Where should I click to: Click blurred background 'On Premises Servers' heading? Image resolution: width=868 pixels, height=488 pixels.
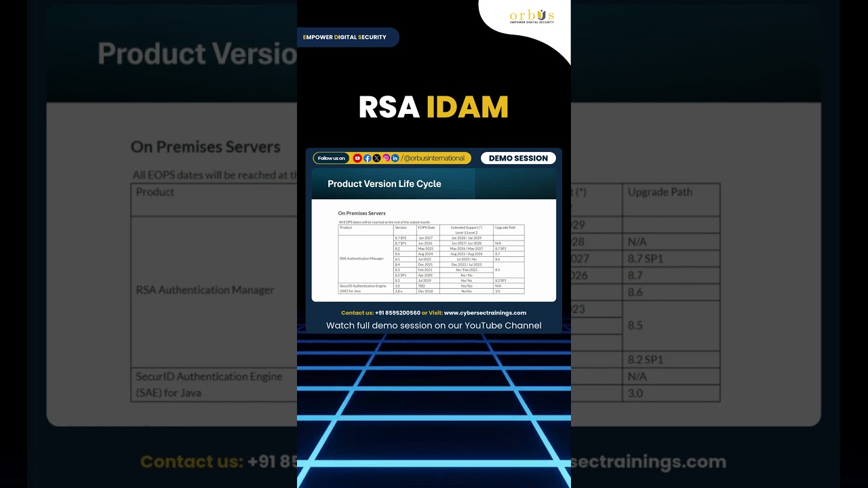(x=205, y=147)
